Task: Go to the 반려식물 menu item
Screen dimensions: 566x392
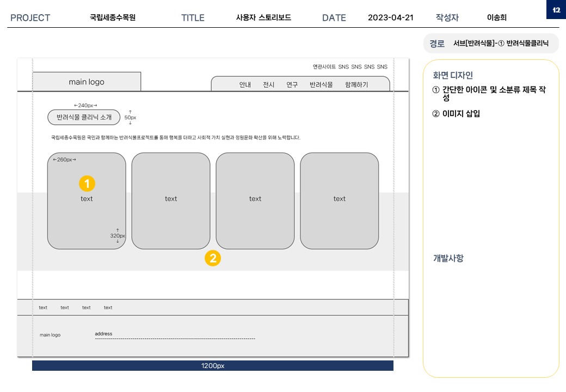Action: [321, 85]
